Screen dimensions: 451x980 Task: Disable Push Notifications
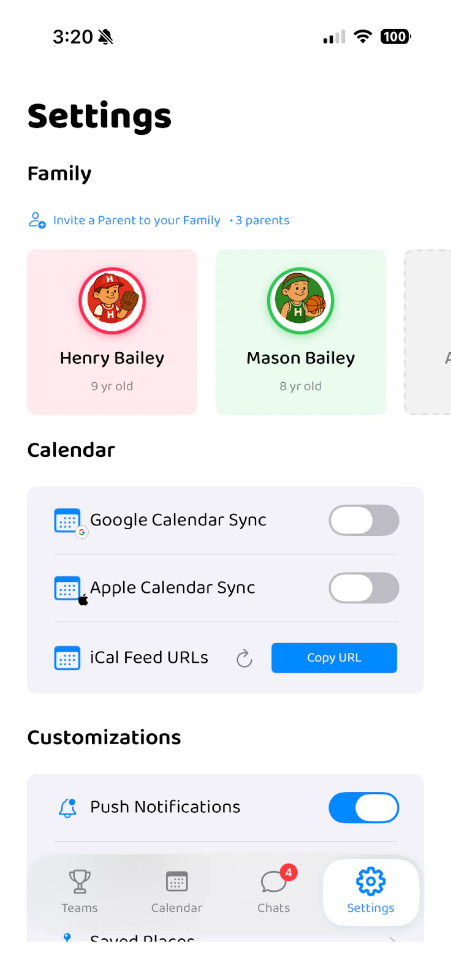(363, 807)
